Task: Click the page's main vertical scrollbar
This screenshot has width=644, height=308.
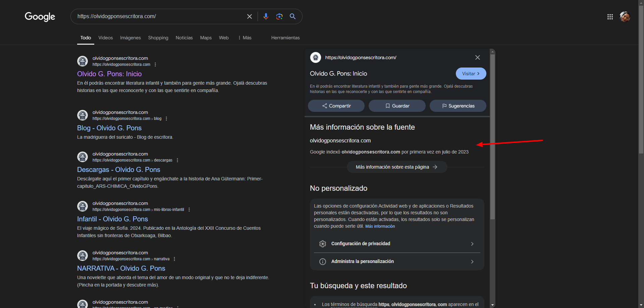Action: [641, 79]
